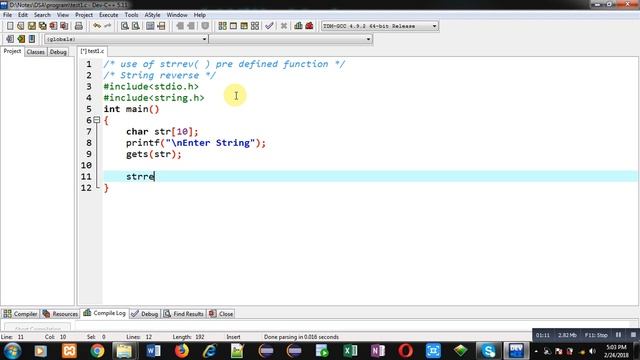
Task: Click the Compile & Run toolbar icon
Action: coord(244,26)
